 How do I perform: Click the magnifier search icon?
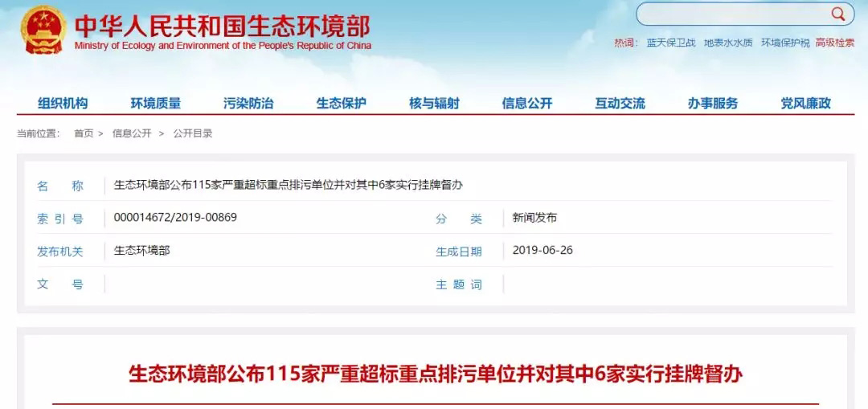point(837,14)
